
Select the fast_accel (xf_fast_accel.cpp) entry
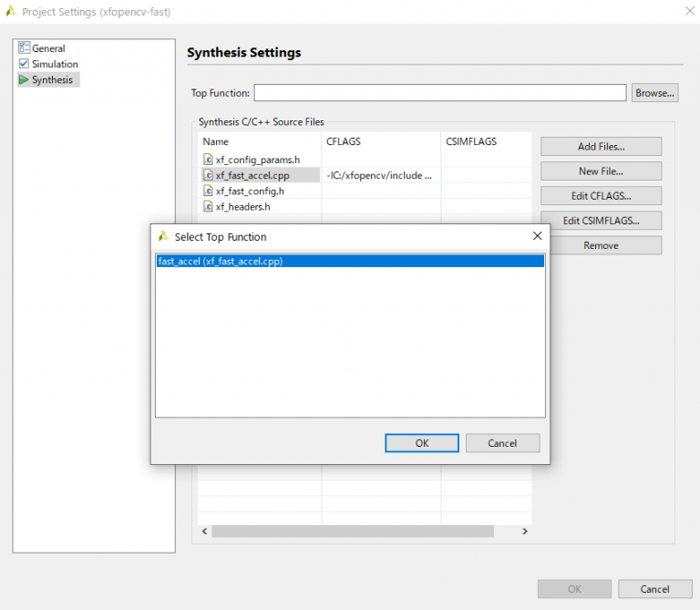pyautogui.click(x=219, y=261)
